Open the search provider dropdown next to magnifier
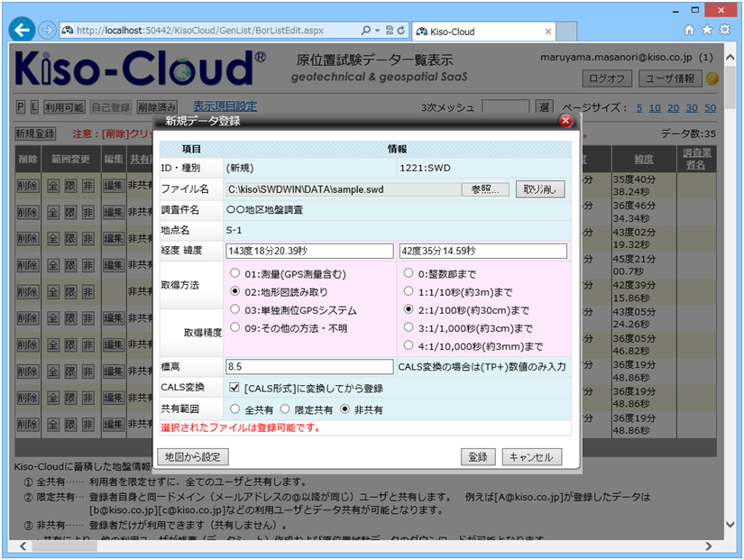This screenshot has width=744, height=560. pos(375,29)
